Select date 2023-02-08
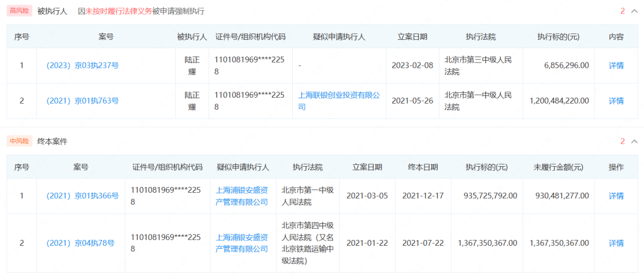 point(413,65)
